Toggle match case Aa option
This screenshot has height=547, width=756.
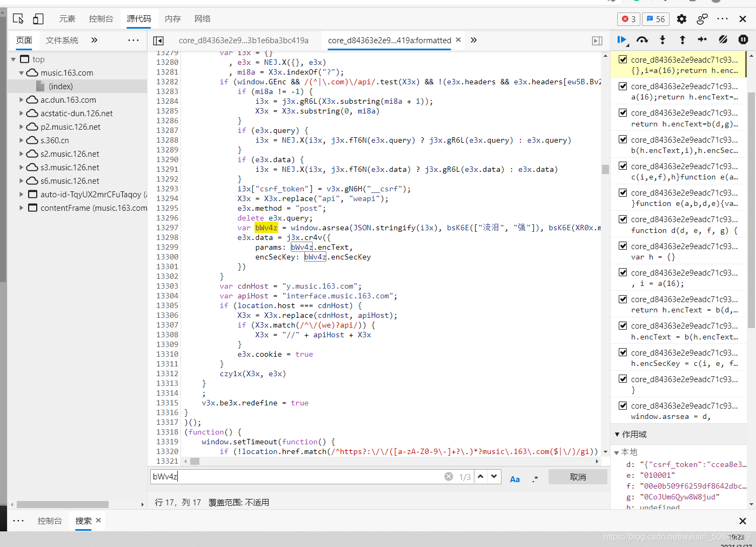click(x=515, y=479)
